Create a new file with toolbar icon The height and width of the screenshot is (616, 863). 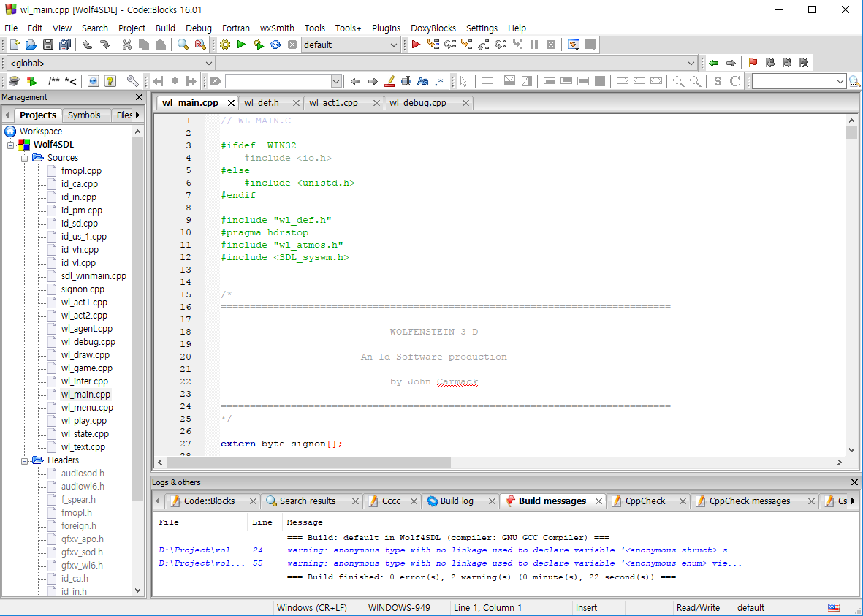pos(15,45)
